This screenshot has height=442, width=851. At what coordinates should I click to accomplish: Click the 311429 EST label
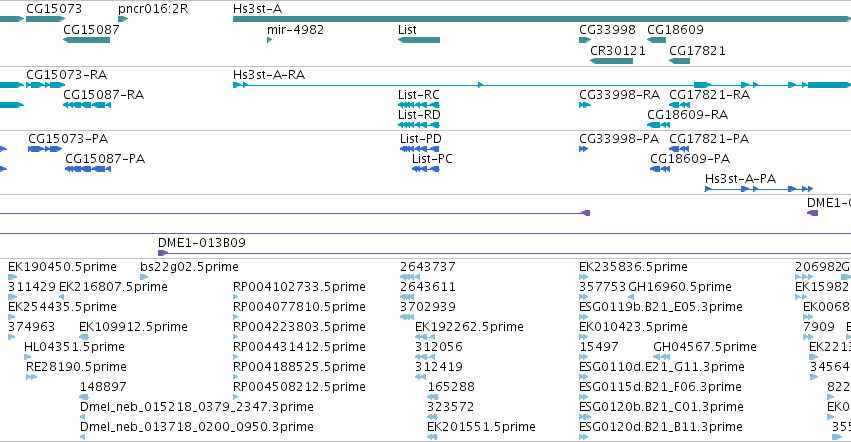(x=31, y=287)
